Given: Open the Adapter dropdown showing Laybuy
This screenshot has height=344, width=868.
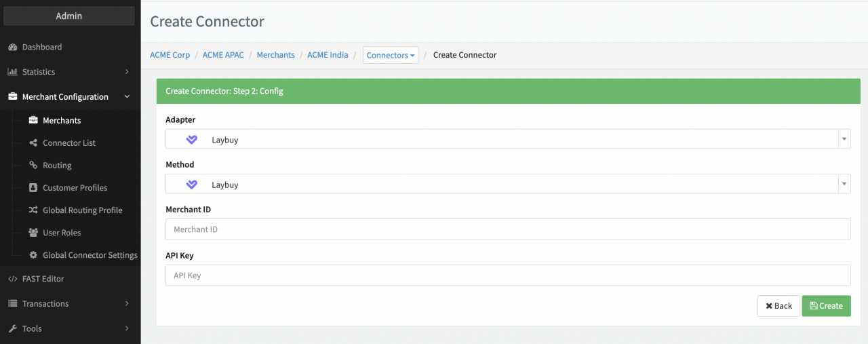Looking at the screenshot, I should (507, 139).
